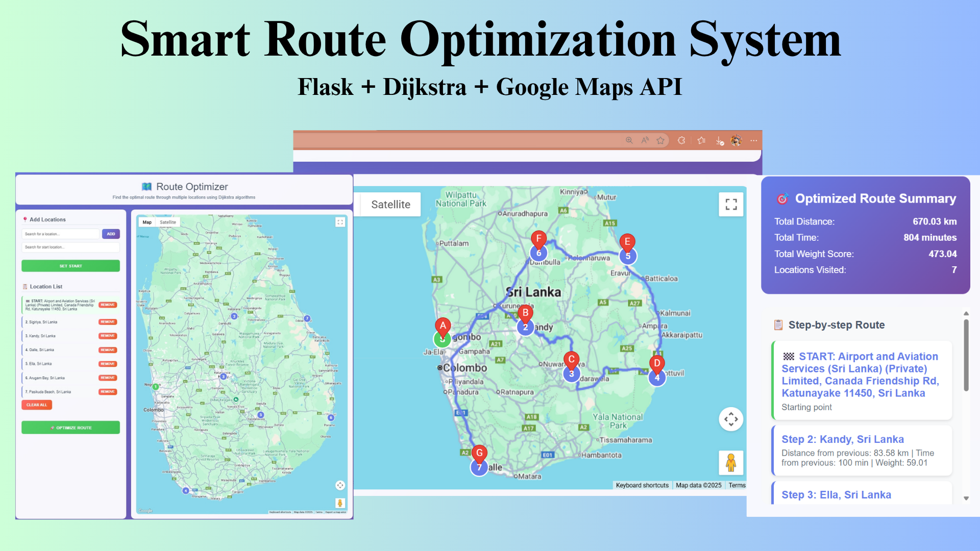The image size is (980, 551).
Task: Switch large map to Satellite view
Action: tap(390, 205)
